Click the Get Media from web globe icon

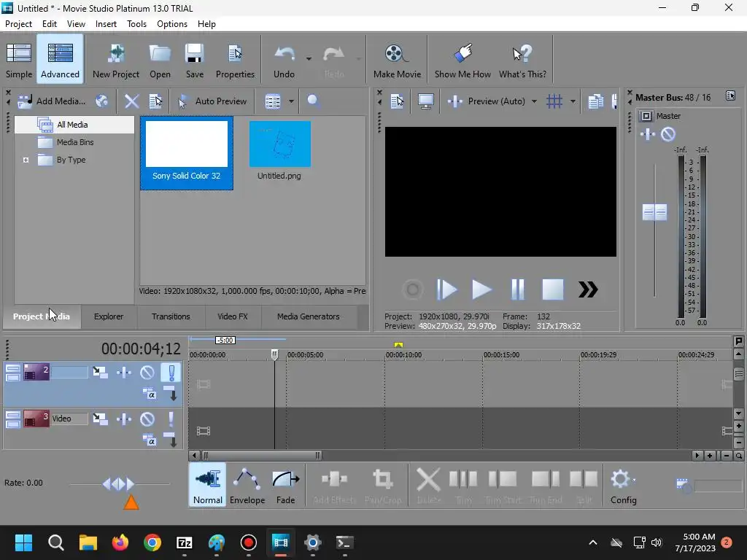(101, 101)
